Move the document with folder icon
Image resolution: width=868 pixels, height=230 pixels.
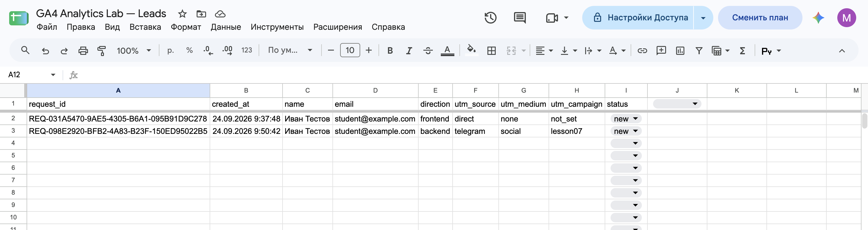[x=201, y=14]
